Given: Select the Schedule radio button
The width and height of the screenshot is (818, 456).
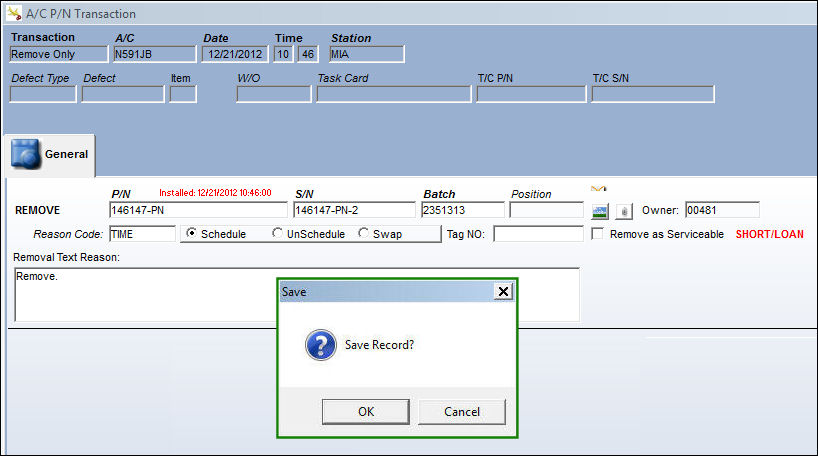Looking at the screenshot, I should pyautogui.click(x=191, y=233).
